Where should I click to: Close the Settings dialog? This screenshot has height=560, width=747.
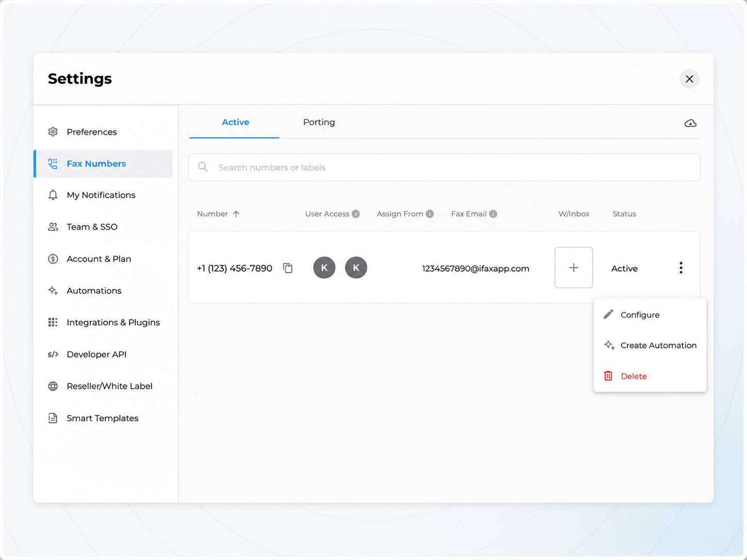pos(689,79)
